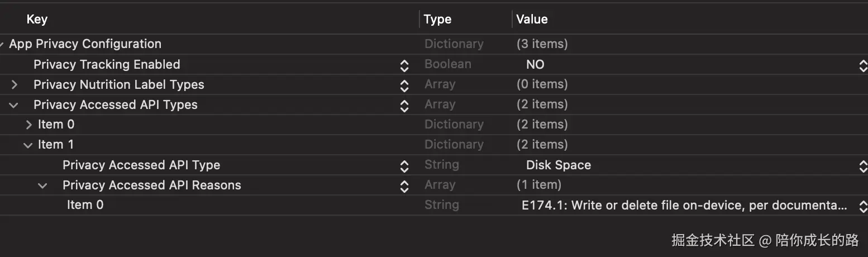Screen dimensions: 868x257
Task: Toggle the NO value dropdown for tracking
Action: click(862, 65)
